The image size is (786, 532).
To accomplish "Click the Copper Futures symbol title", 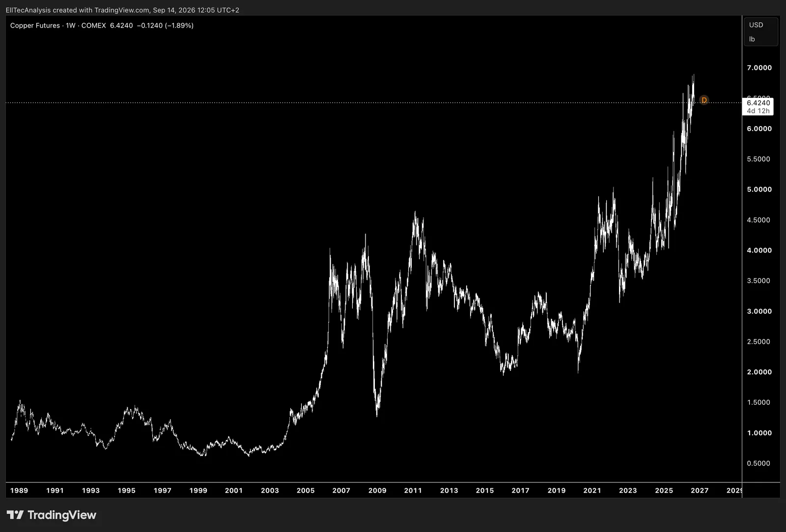I will (35, 26).
